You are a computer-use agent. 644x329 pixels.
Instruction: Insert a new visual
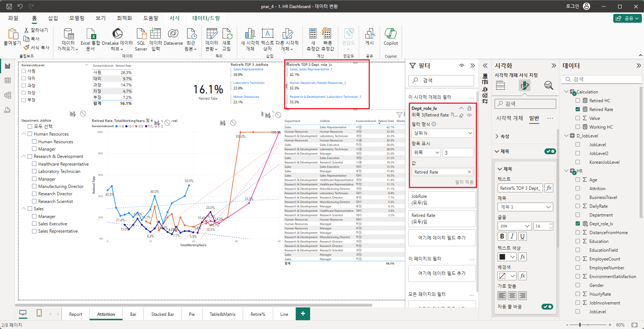click(250, 39)
